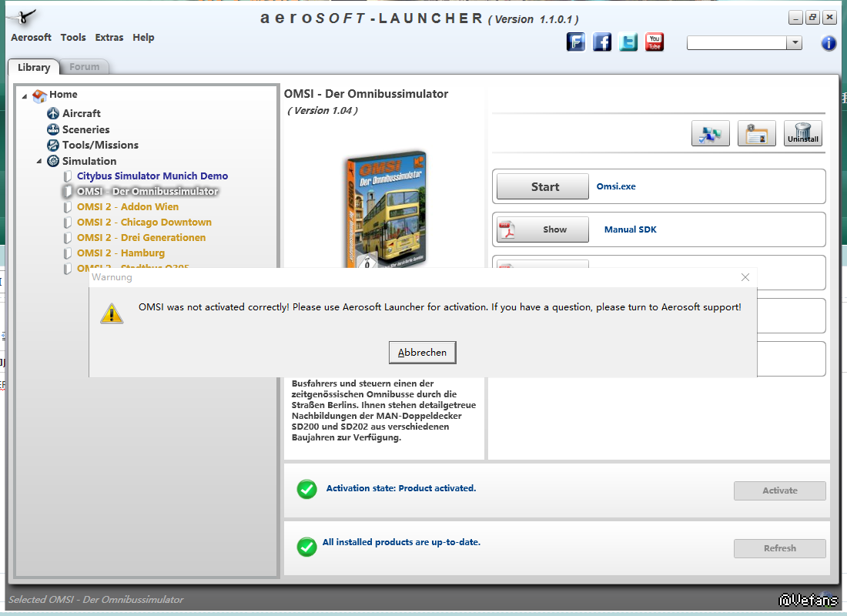Click the '( Version 1.04 )' text

pyautogui.click(x=323, y=111)
